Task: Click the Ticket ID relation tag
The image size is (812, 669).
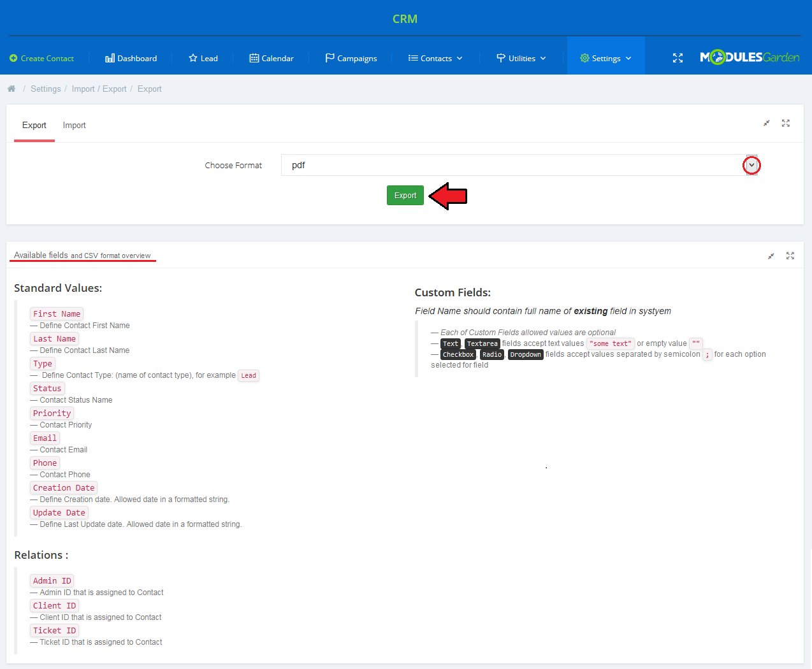Action: click(54, 631)
